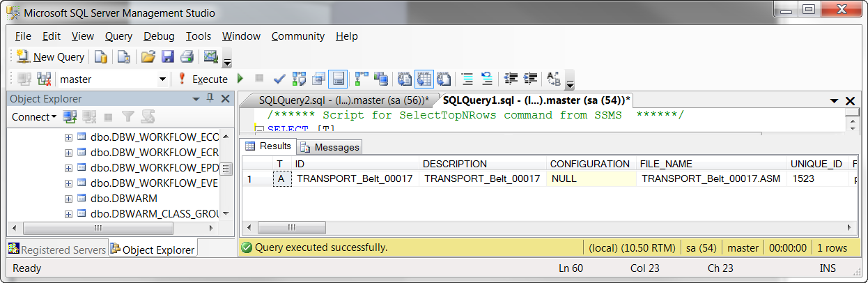Expand the dbo.DBW_WORKFLOW_EVE node

tap(68, 183)
